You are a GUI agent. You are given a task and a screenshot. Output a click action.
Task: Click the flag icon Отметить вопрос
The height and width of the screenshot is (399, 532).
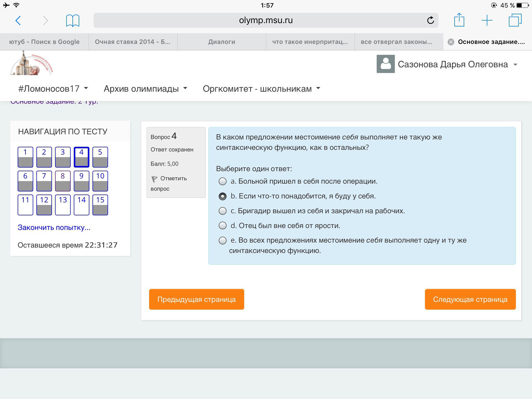click(155, 179)
